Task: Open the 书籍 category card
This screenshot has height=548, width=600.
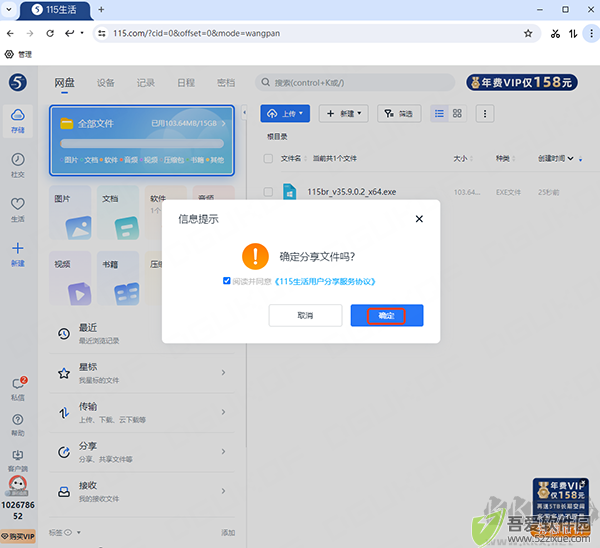Action: [118, 278]
